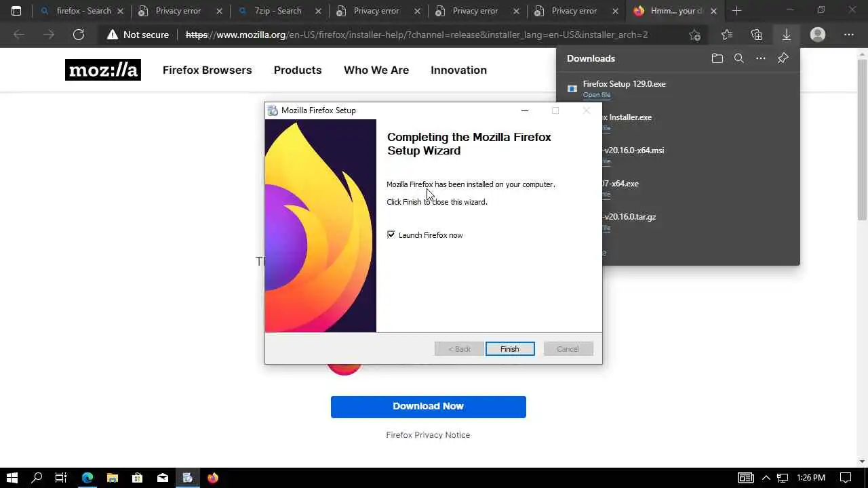Show hidden system tray icons

(766, 478)
